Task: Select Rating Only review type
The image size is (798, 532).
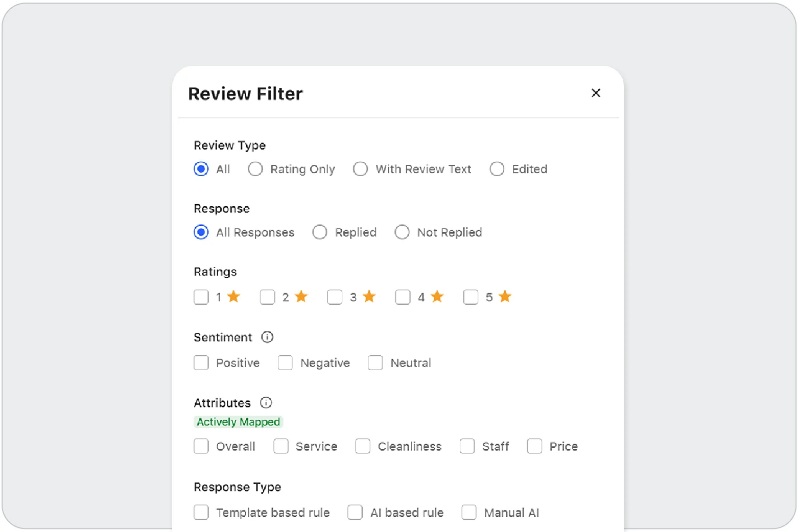Action: click(x=255, y=169)
